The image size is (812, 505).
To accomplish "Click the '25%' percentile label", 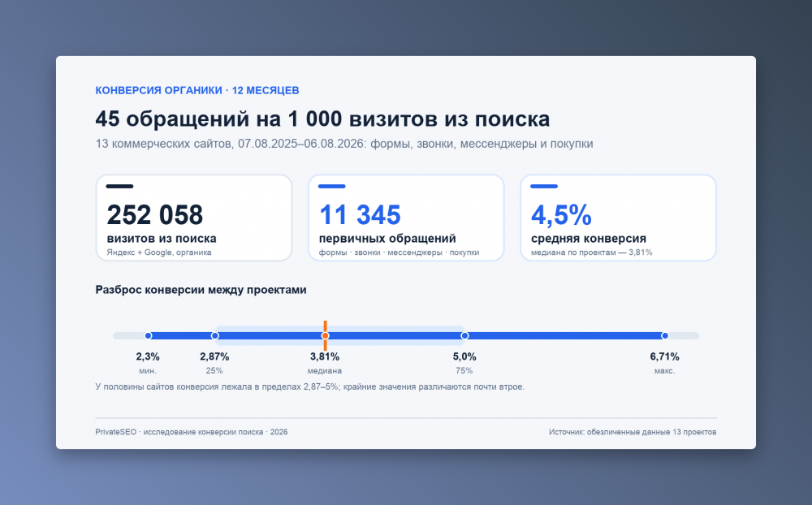I will 214,371.
